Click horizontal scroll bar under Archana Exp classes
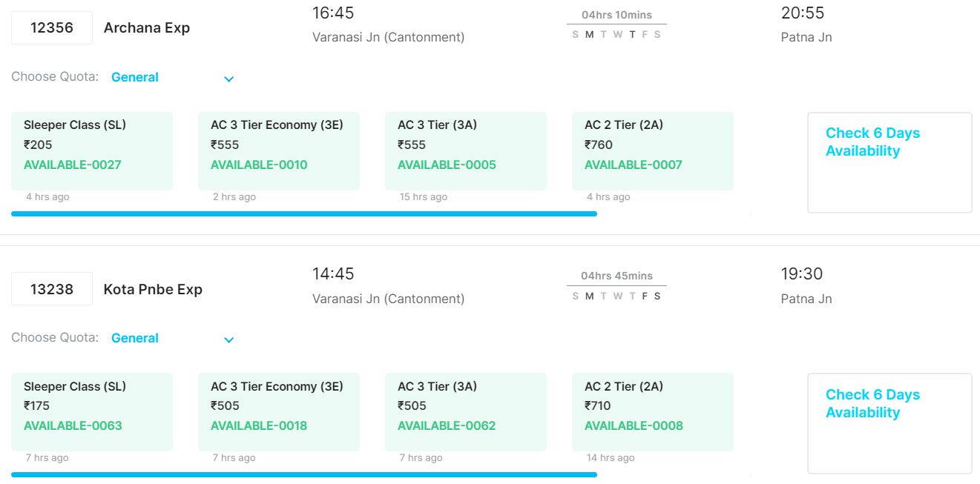The height and width of the screenshot is (484, 980). (x=304, y=213)
